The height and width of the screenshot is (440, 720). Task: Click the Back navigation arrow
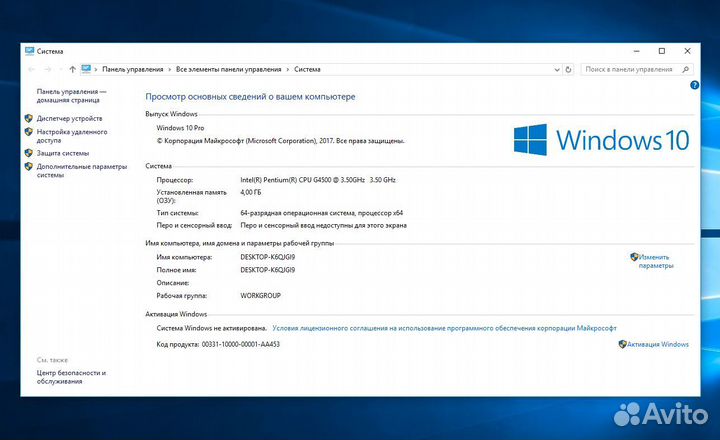[x=32, y=69]
